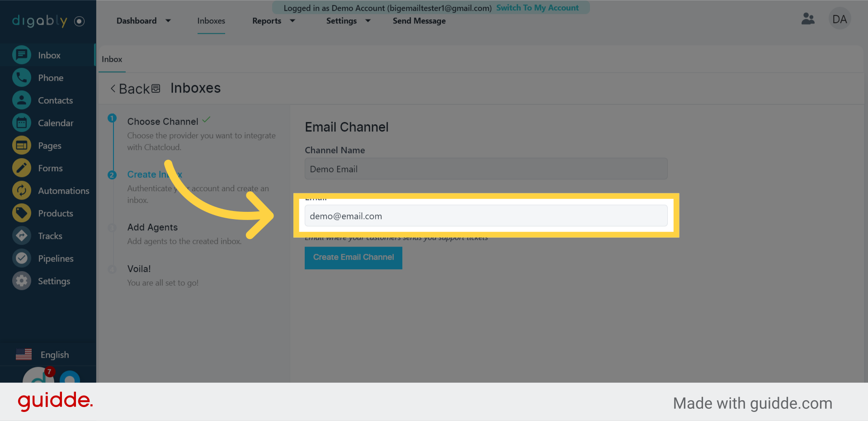The image size is (868, 421).
Task: Open the Inbox section in the sidebar
Action: [49, 55]
